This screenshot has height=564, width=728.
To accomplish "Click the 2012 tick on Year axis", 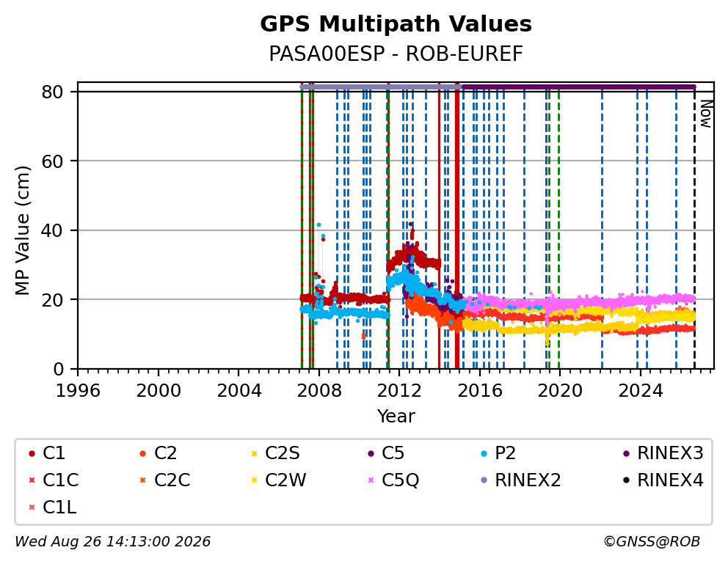I will coord(398,391).
